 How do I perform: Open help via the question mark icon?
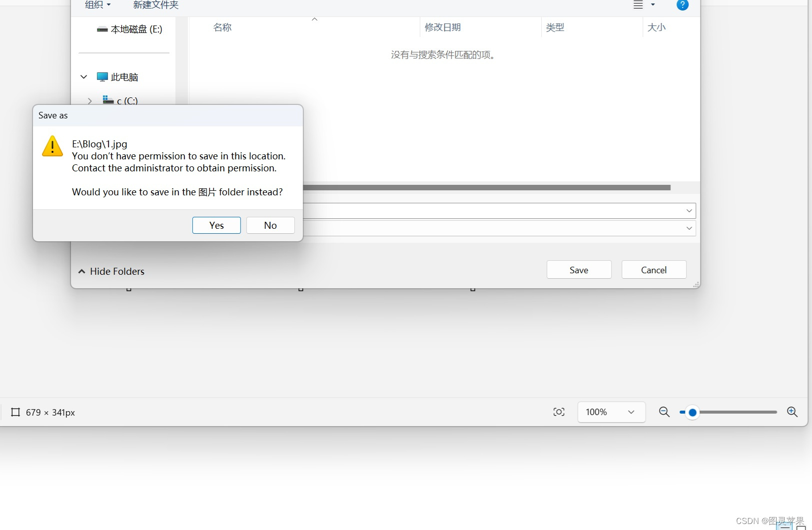point(683,5)
